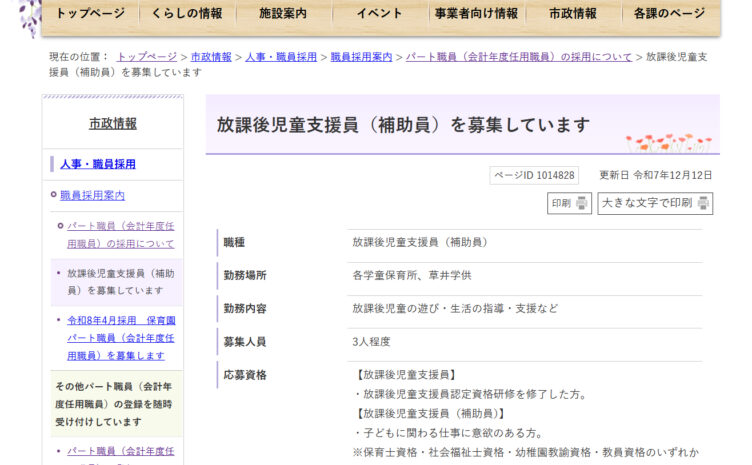Open 市政情報 sidebar heading link
The height and width of the screenshot is (465, 752).
point(112,124)
